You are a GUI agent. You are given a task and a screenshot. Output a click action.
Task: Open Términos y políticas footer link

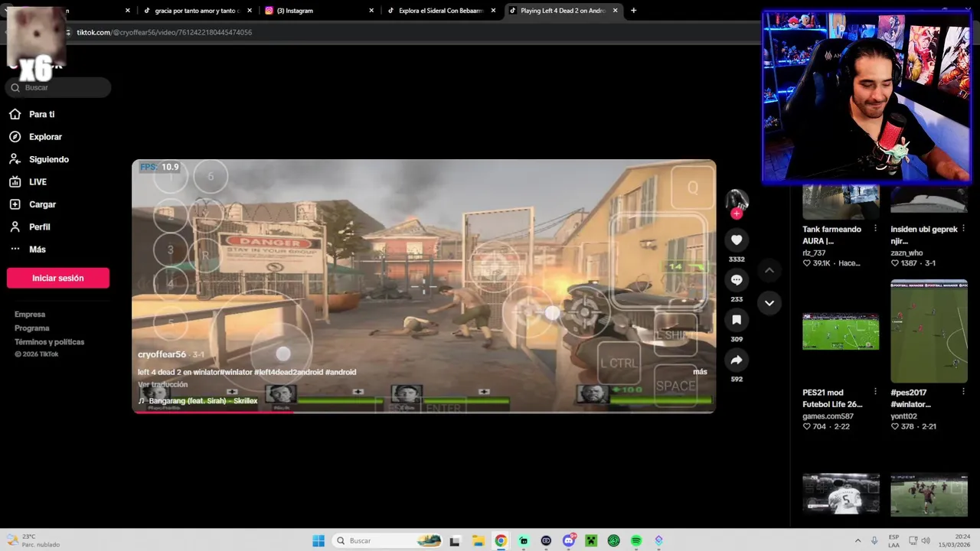point(49,342)
